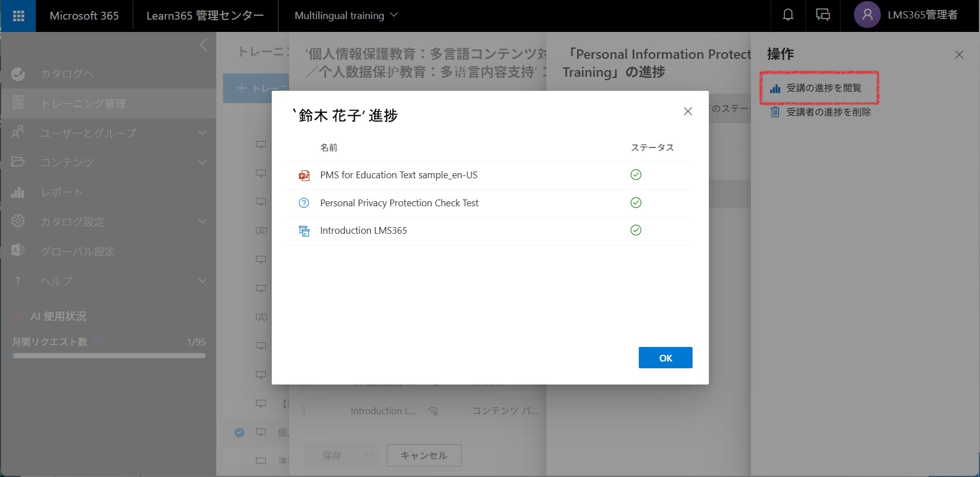Screen dimensions: 980x477
Task: Go to Learn365 管理センター
Action: tap(205, 16)
